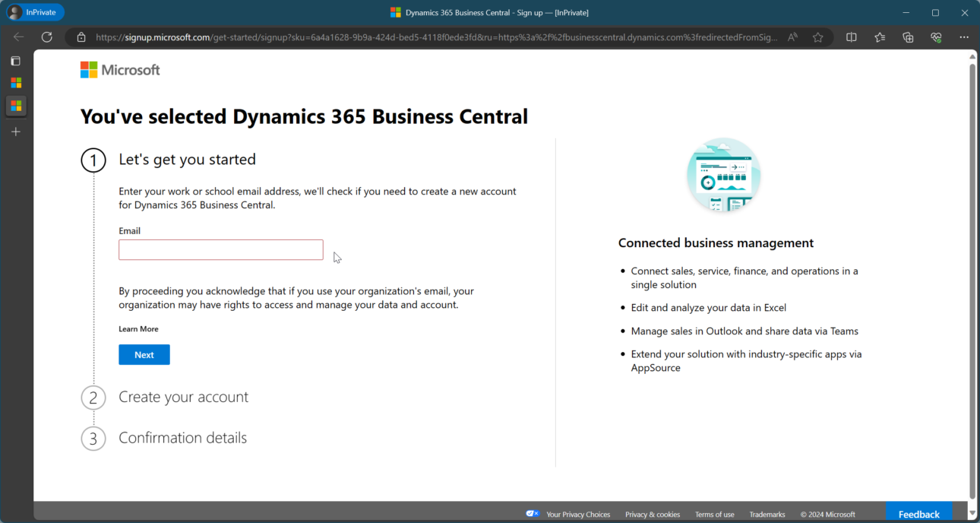Open the Settings and more menu
This screenshot has width=980, height=523.
click(964, 36)
